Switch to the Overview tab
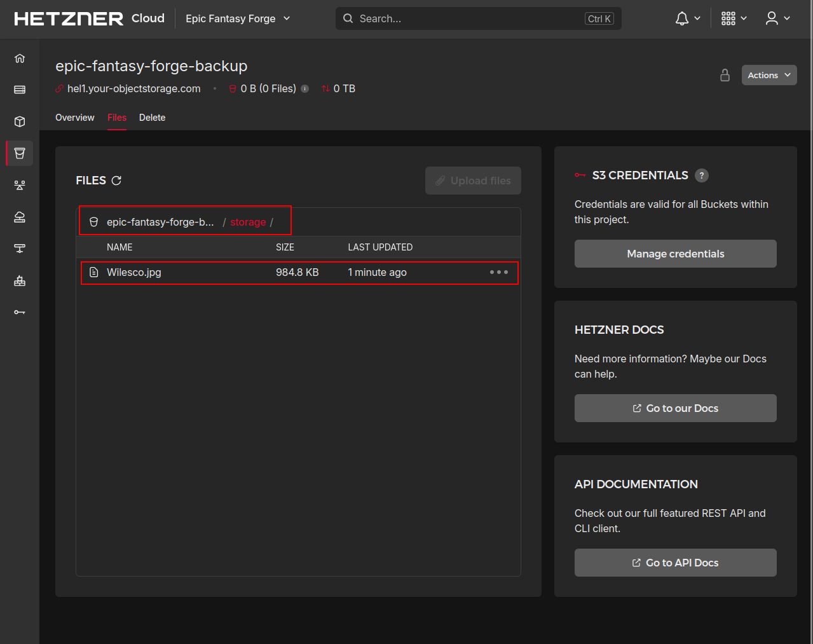Viewport: 813px width, 644px height. pos(75,118)
